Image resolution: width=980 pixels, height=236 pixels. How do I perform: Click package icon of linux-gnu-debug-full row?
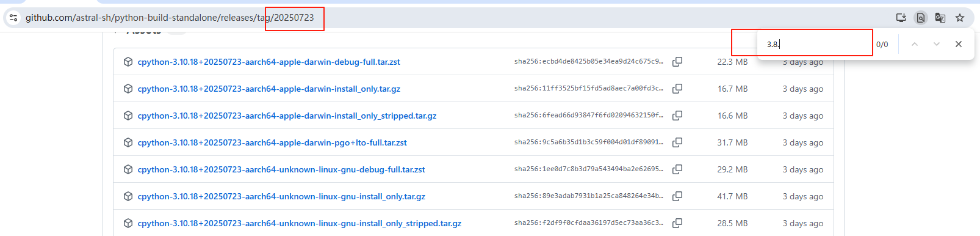[128, 169]
